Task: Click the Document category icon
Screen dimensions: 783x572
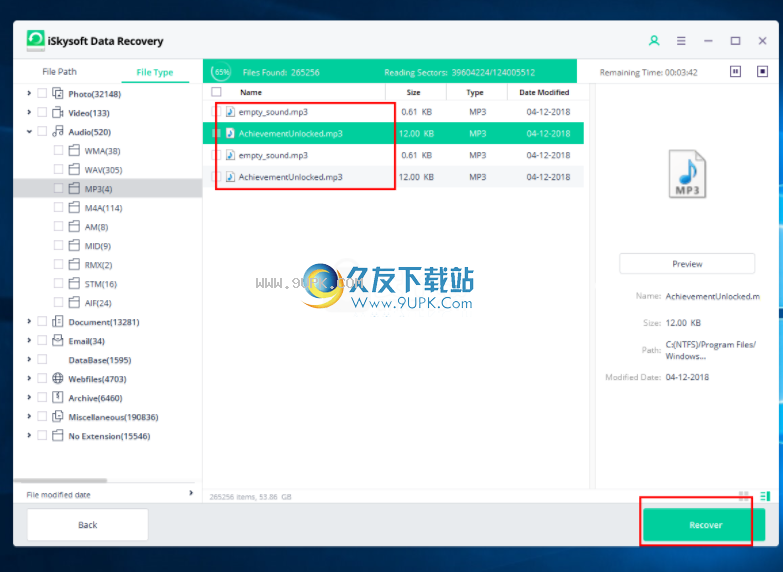Action: point(58,322)
